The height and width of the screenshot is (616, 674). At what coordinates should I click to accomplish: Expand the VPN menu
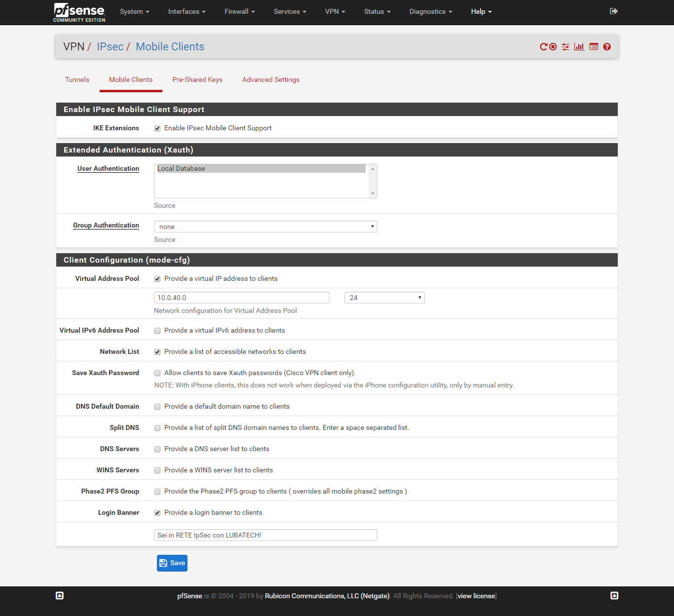(x=335, y=11)
